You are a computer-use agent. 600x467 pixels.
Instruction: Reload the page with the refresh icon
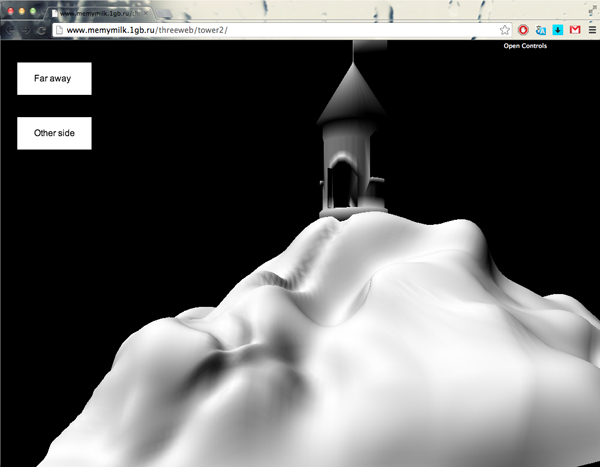coord(40,30)
